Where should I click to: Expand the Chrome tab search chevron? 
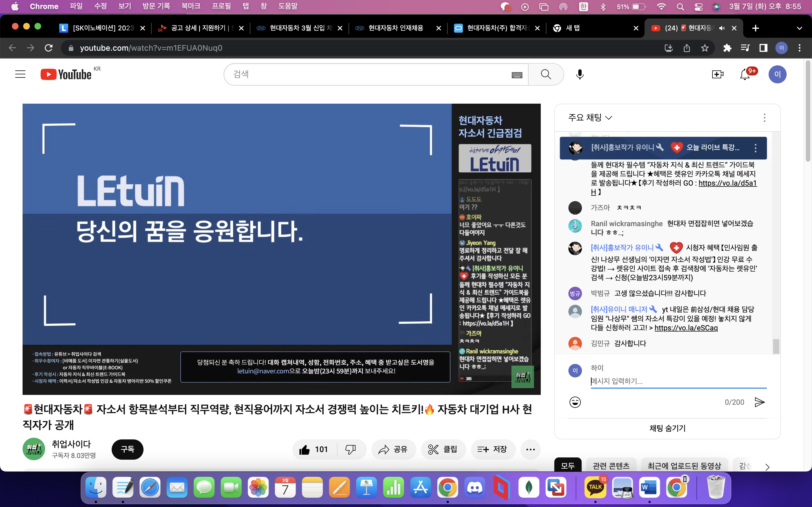pyautogui.click(x=799, y=28)
